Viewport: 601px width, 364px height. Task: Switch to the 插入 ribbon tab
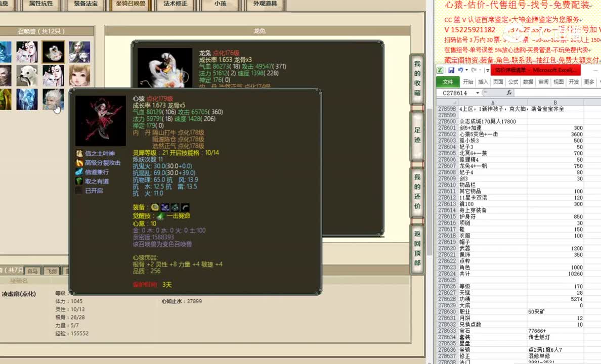point(483,81)
